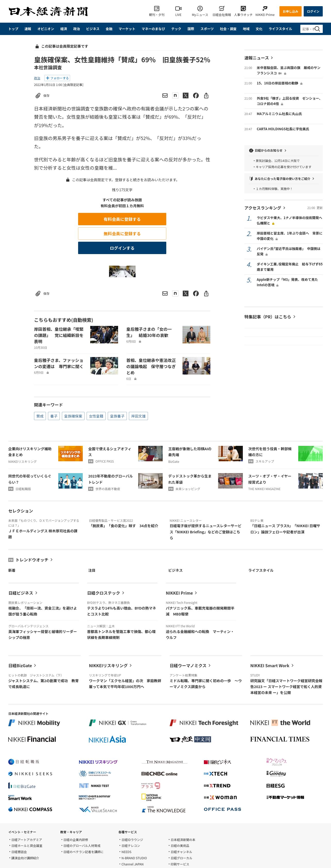This screenshot has height=868, width=331.
Task: Select the 岸田文雄 keyword tag
Action: [x=138, y=416]
